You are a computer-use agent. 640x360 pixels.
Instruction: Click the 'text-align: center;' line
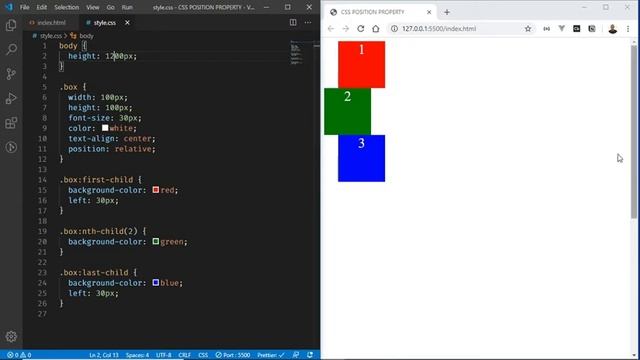coord(112,139)
